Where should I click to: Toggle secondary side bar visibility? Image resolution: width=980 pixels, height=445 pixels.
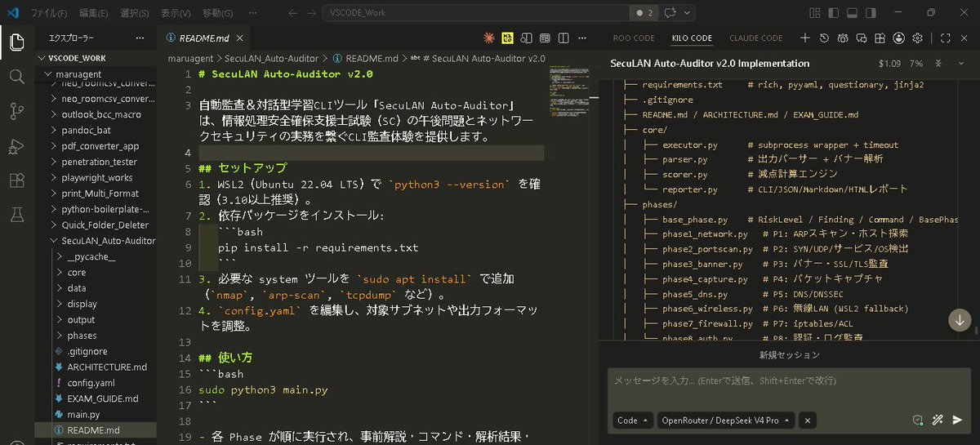point(870,13)
